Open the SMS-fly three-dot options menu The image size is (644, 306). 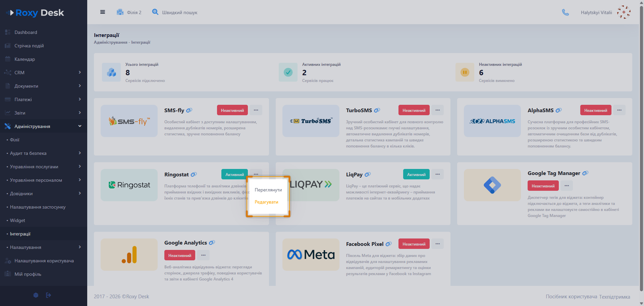pyautogui.click(x=256, y=110)
